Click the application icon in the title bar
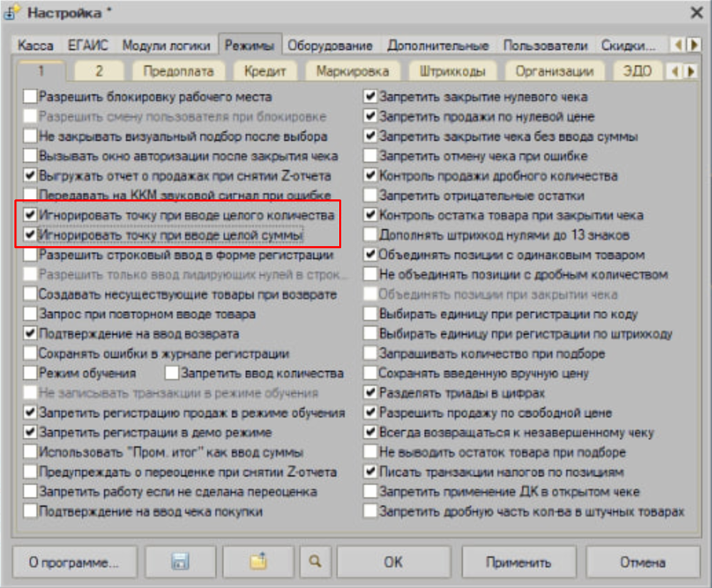 13,12
